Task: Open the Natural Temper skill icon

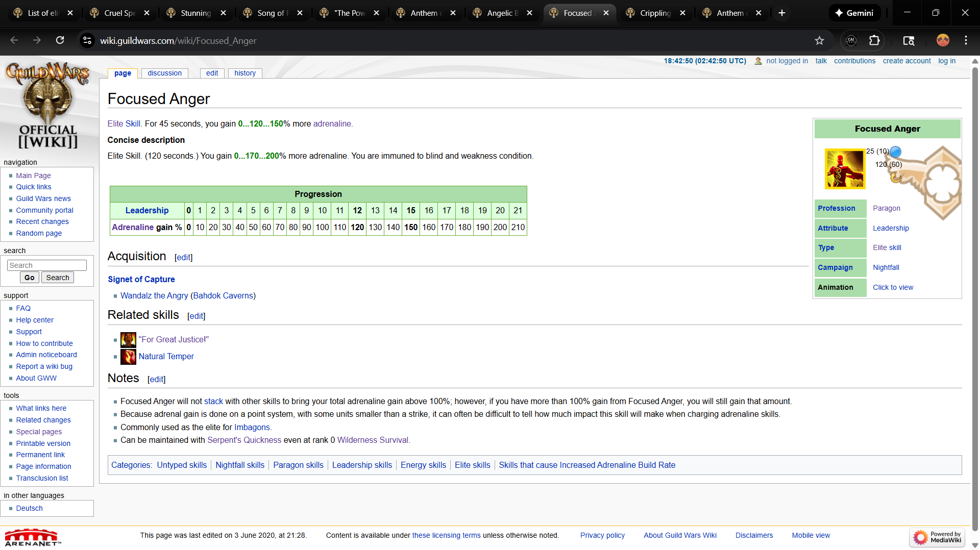Action: 128,357
